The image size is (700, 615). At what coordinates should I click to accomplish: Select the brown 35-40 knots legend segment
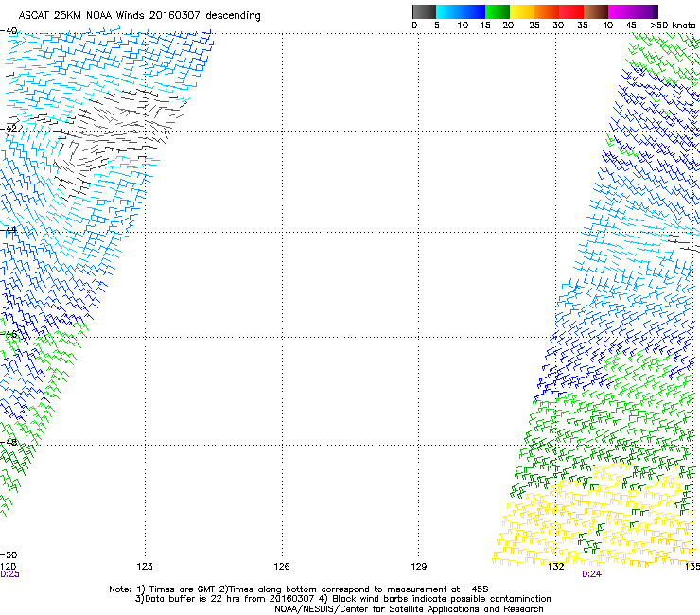tap(596, 11)
